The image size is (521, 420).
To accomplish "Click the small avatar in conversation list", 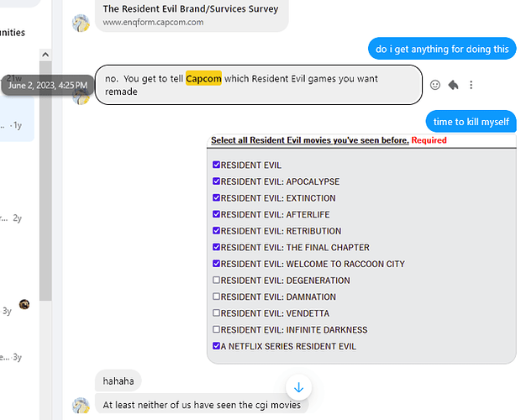I will coord(24,304).
